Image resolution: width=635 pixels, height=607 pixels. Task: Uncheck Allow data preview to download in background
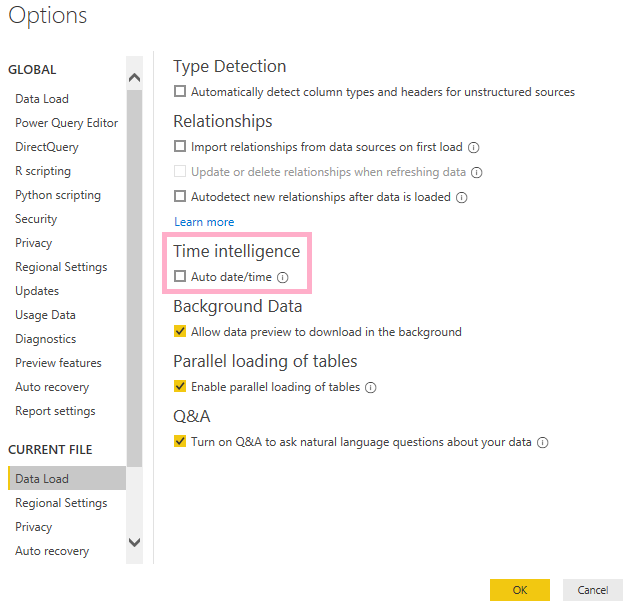(x=180, y=331)
